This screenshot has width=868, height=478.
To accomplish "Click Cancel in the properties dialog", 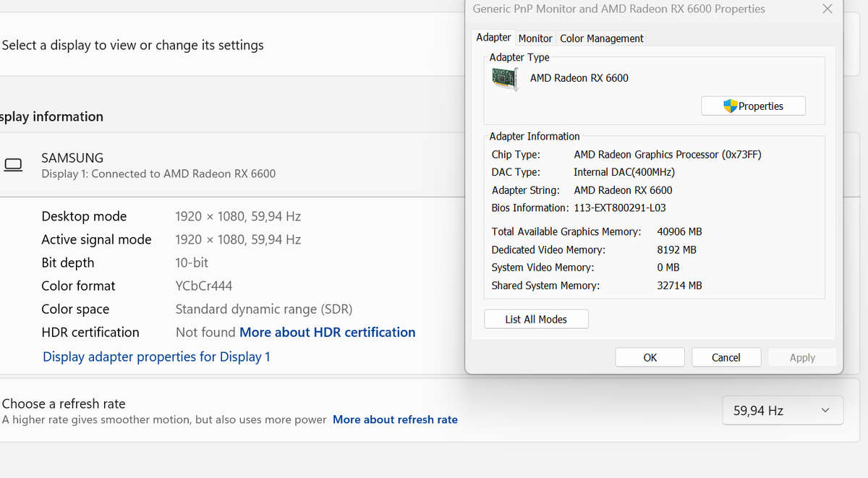I will pyautogui.click(x=726, y=357).
